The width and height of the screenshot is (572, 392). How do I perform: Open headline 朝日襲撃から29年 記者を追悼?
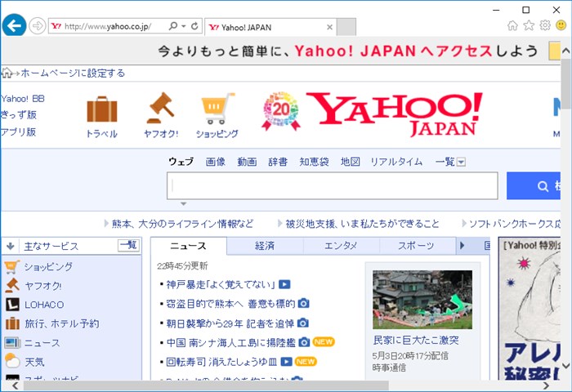coord(230,323)
